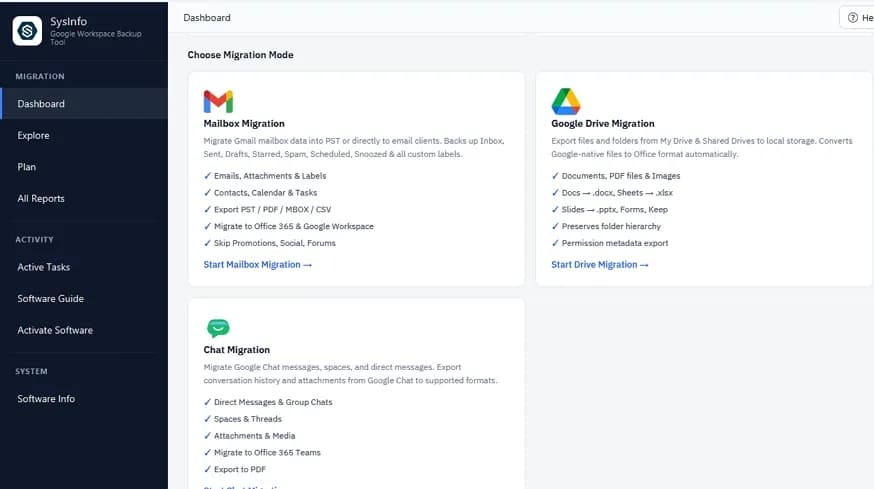
Task: Click the Google Drive Migration heading
Action: tap(603, 123)
